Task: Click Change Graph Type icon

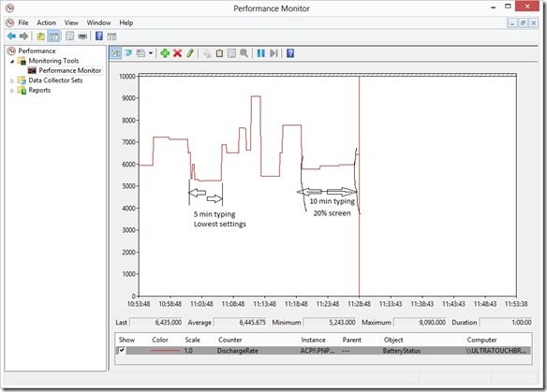Action: (x=140, y=53)
